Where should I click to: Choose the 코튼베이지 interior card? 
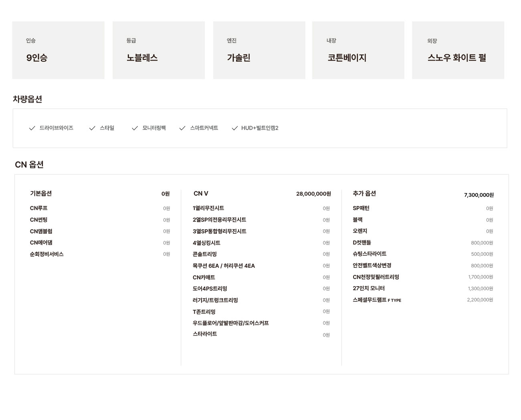(358, 50)
